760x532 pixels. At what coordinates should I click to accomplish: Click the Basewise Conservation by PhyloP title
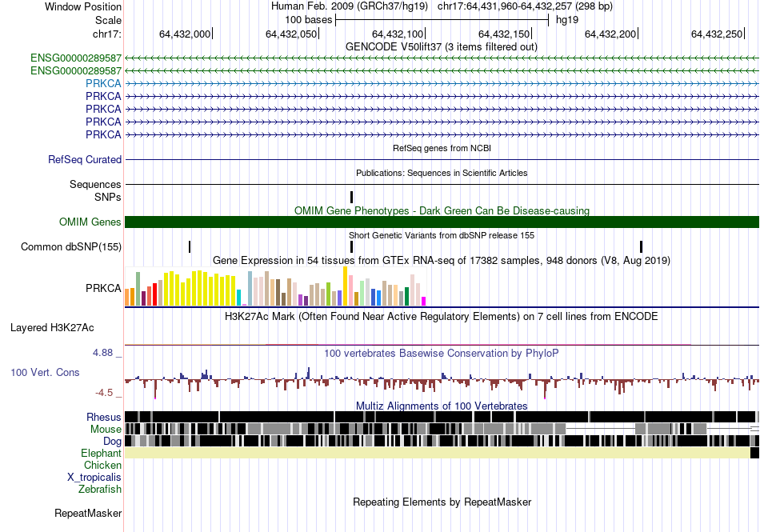pyautogui.click(x=442, y=354)
